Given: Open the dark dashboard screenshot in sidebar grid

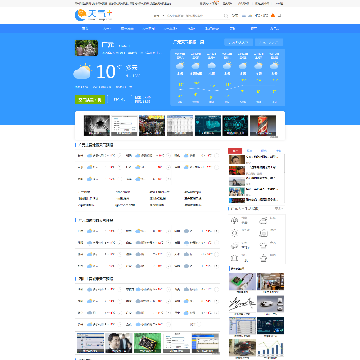Looking at the screenshot, I should pyautogui.click(x=271, y=325).
